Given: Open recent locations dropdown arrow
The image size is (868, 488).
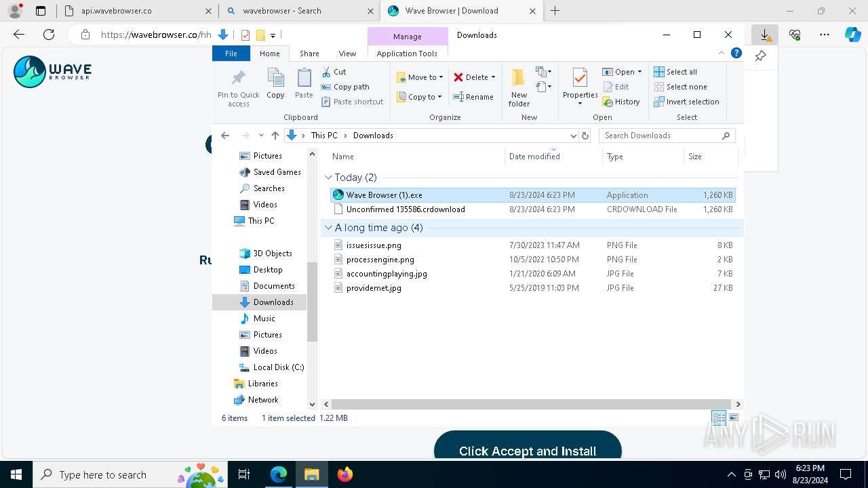Looking at the screenshot, I should (261, 136).
